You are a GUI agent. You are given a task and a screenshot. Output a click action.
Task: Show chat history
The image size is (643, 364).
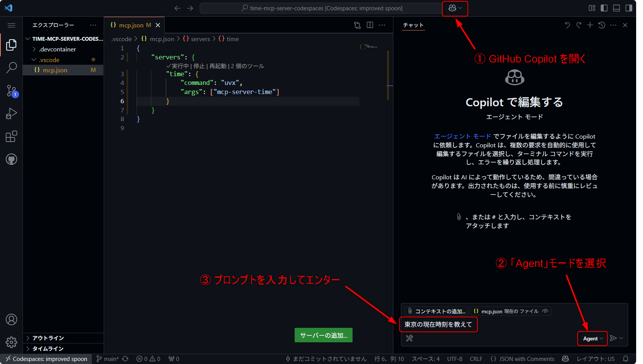(602, 25)
